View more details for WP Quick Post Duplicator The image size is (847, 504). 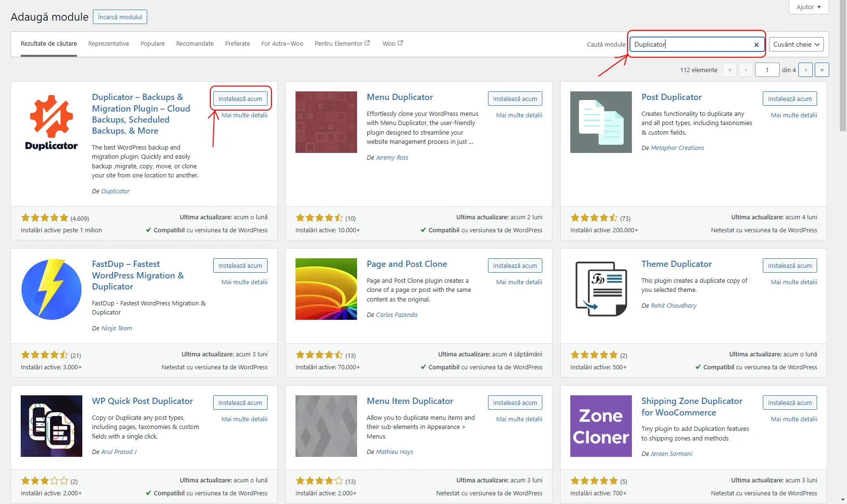tap(244, 419)
